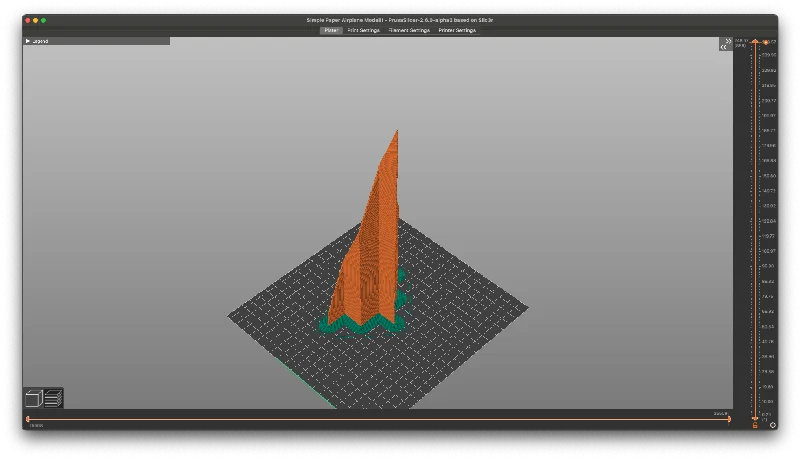Screen dimensions: 800x459
Task: Go to the Printer Settings tab
Action: [457, 31]
